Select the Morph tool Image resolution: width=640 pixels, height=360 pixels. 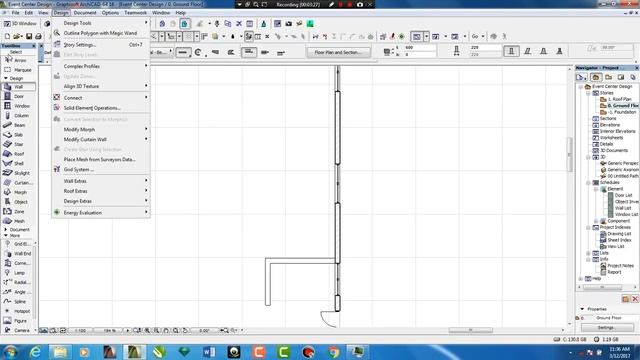[x=18, y=192]
